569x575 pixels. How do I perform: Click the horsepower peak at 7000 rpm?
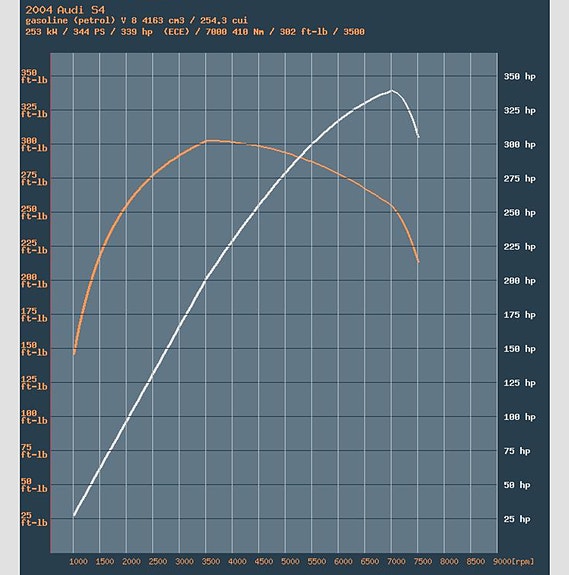[x=392, y=90]
